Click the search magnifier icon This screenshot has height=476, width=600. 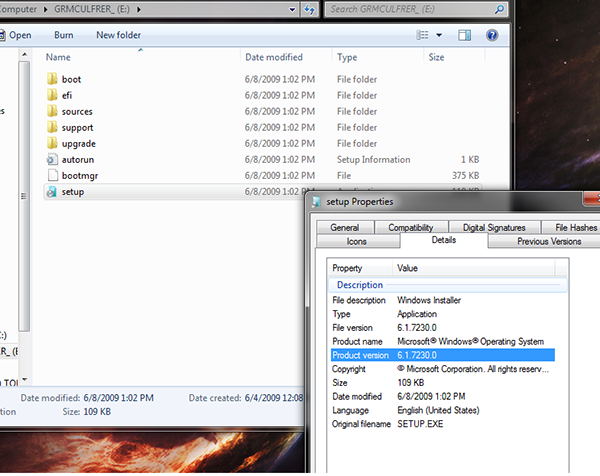[499, 9]
